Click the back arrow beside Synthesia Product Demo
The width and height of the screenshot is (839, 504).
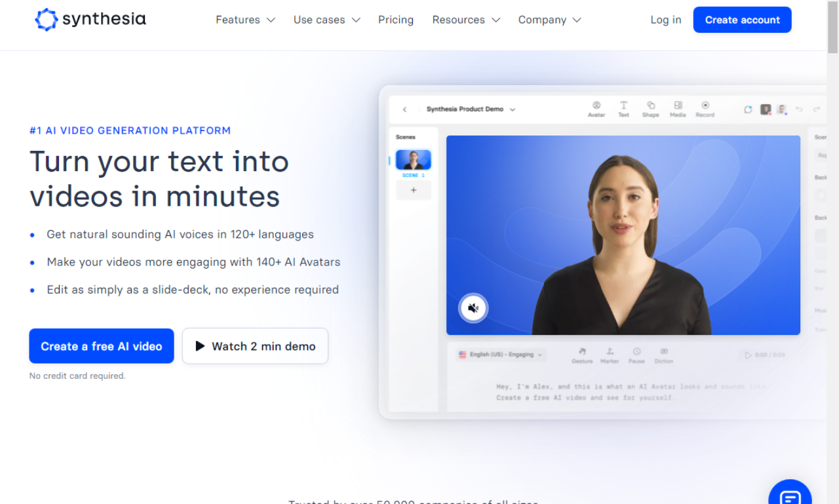click(404, 109)
